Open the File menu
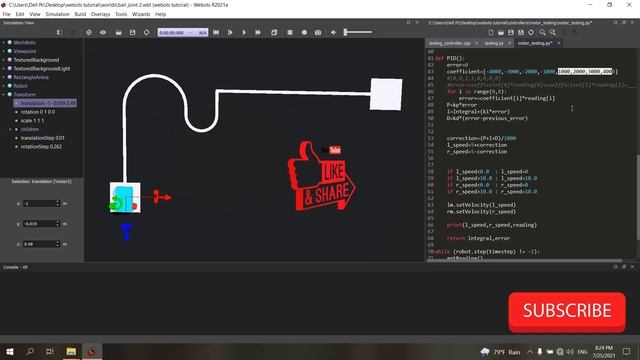The height and width of the screenshot is (360, 640). tap(7, 14)
